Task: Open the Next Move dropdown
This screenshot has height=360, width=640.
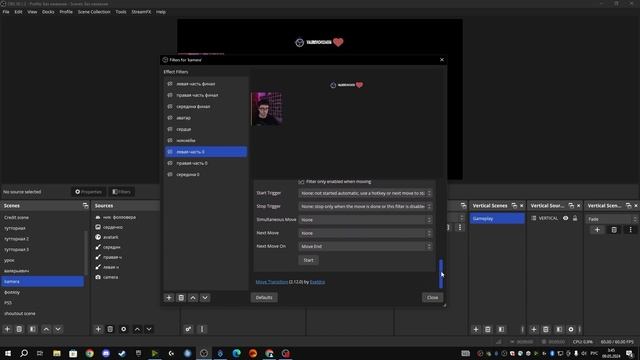Action: coord(365,233)
